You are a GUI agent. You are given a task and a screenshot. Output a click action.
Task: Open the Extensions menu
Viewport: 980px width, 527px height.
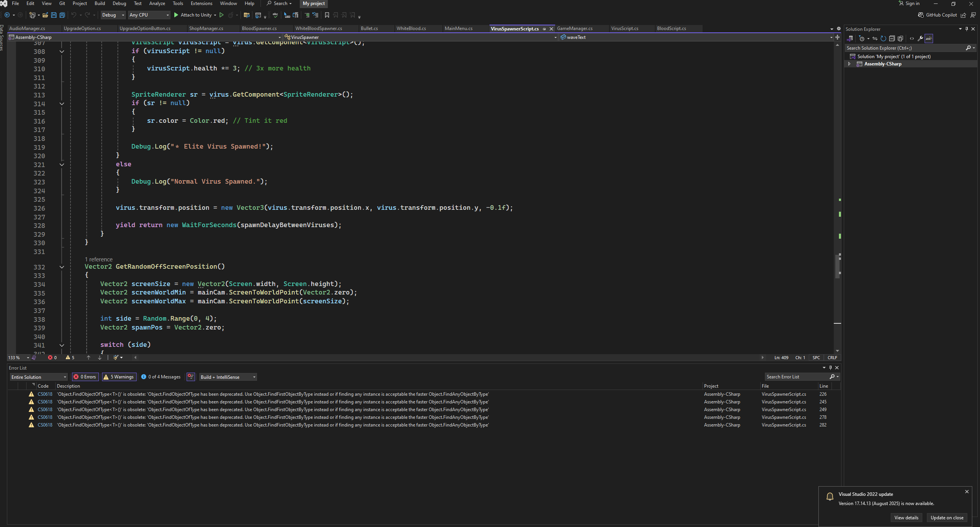[201, 3]
